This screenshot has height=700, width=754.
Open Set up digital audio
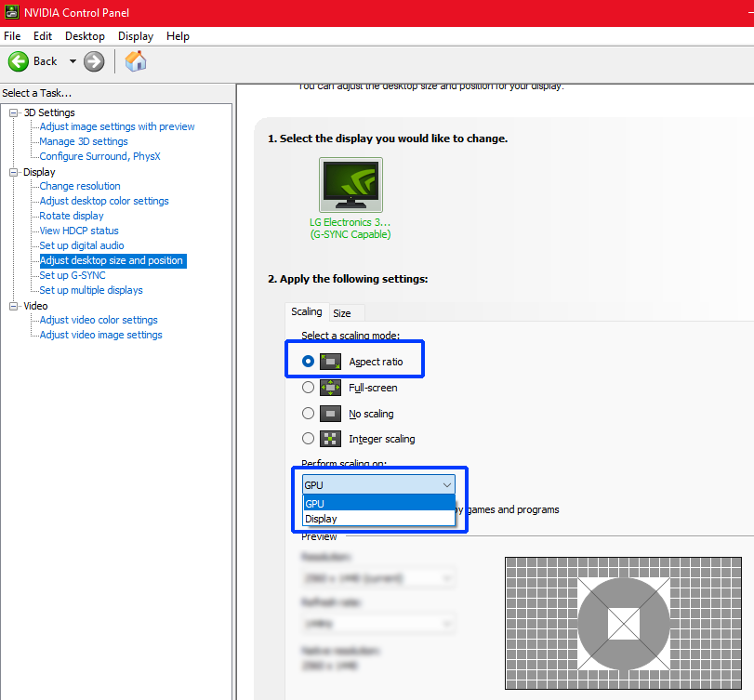(x=82, y=245)
